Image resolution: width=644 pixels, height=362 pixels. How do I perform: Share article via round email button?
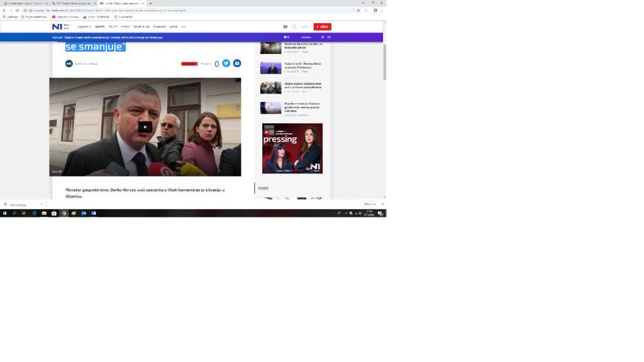coord(237,63)
